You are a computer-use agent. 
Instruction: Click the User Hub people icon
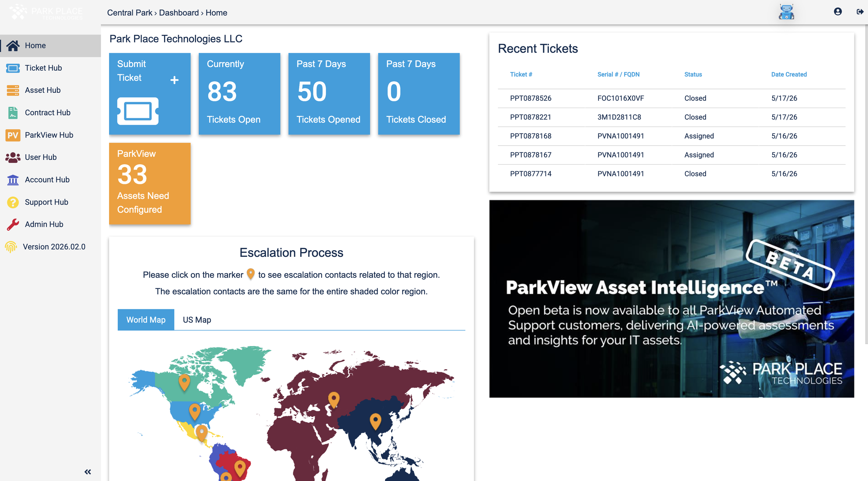[x=13, y=157]
